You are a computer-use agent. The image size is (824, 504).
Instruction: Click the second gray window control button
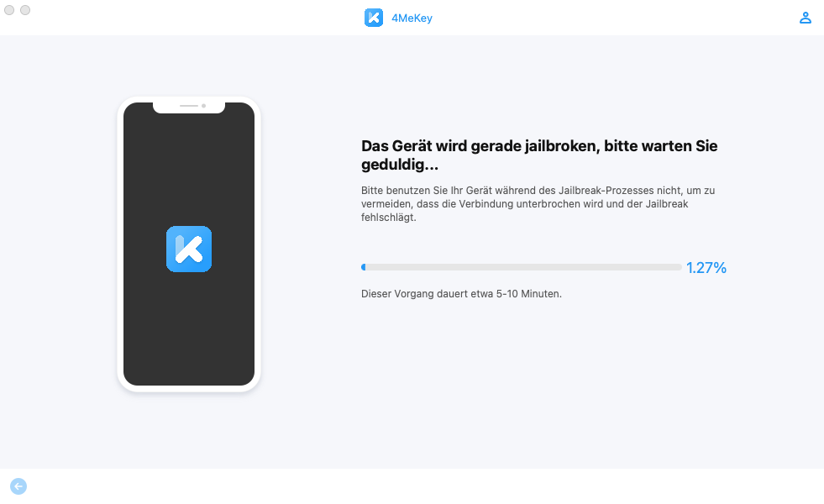25,10
